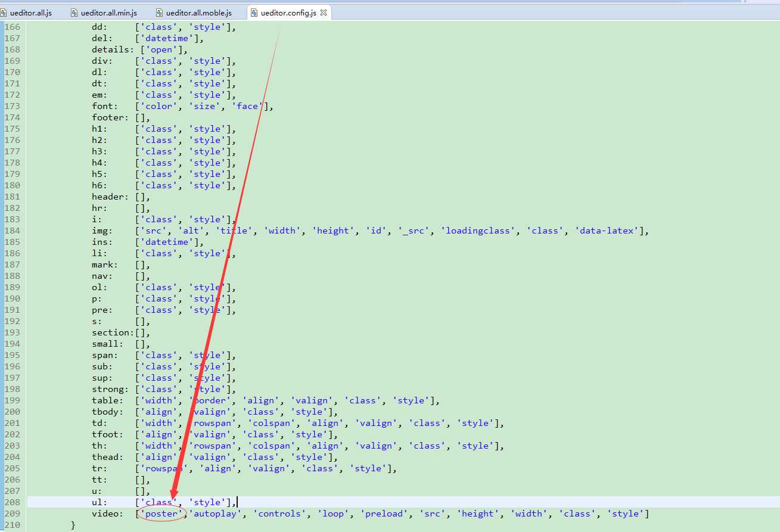The height and width of the screenshot is (532, 780).
Task: Click 'size' in the font line
Action: coord(206,106)
